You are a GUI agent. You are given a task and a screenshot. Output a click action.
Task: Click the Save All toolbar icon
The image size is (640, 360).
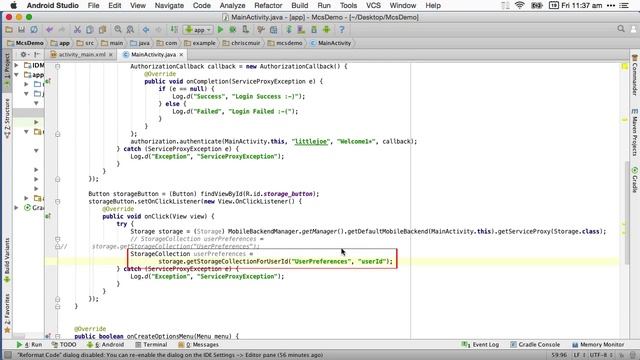(x=21, y=29)
